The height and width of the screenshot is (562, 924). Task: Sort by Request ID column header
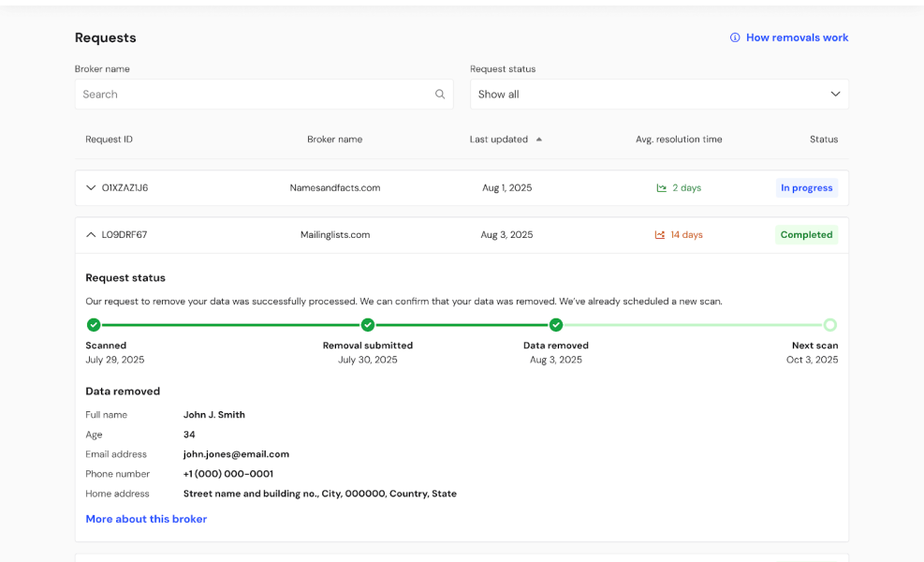(x=109, y=140)
